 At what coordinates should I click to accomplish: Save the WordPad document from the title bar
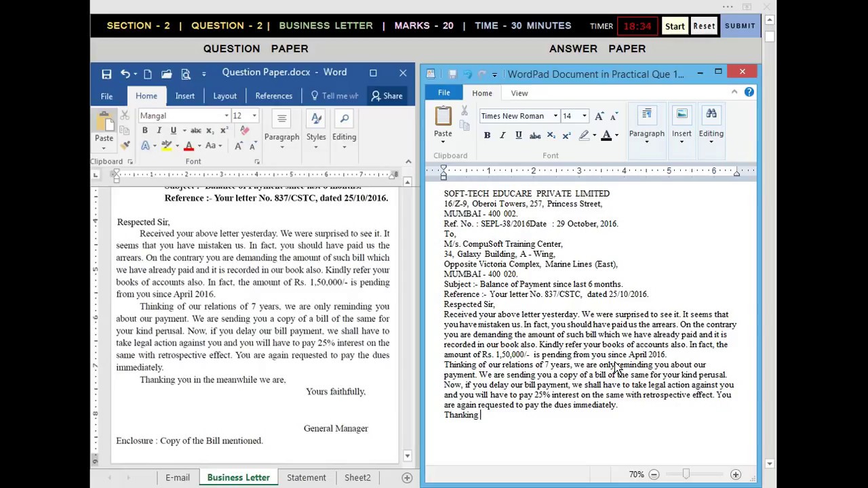(x=452, y=74)
